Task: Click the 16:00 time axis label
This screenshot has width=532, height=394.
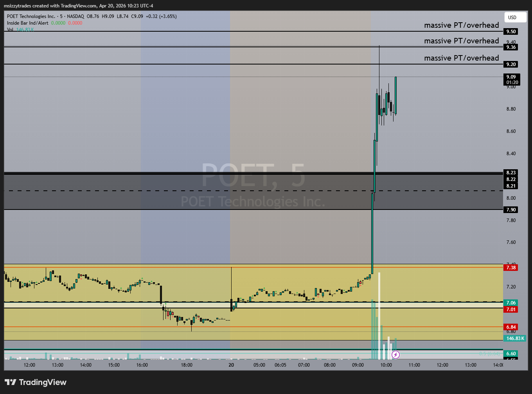Action: [x=142, y=365]
